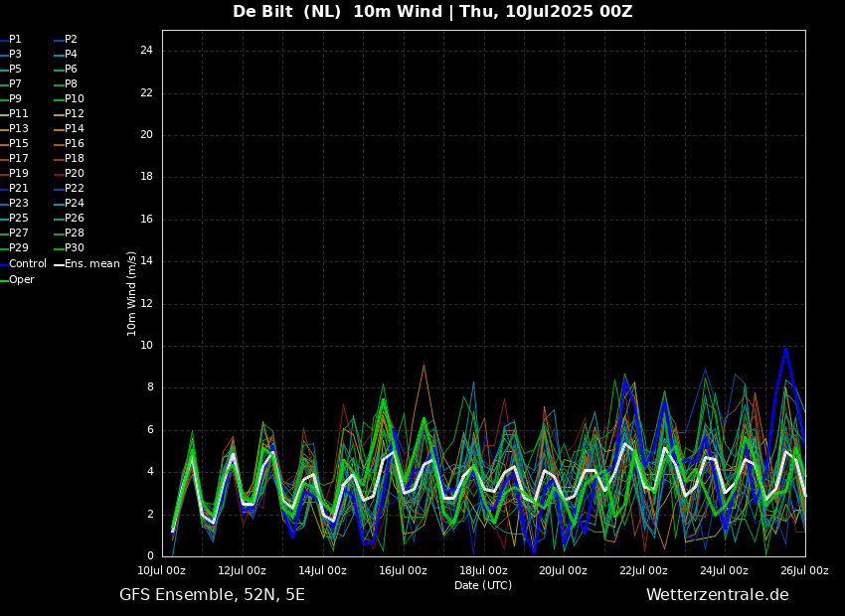
Task: Click the P18 legend label
Action: 75,159
